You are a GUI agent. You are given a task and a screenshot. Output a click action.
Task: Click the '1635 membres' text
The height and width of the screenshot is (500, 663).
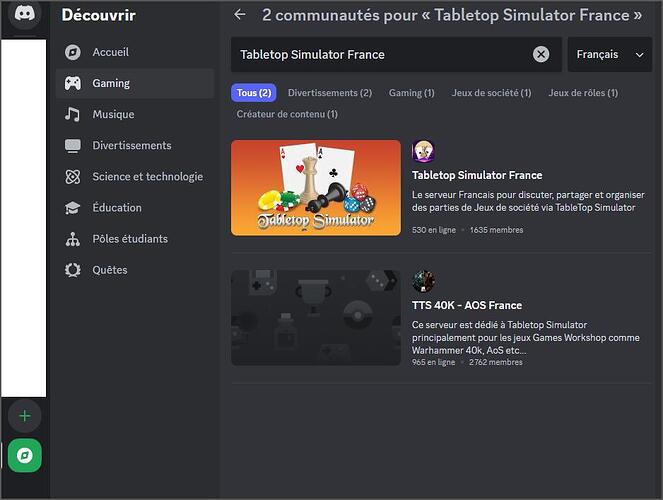pyautogui.click(x=496, y=230)
